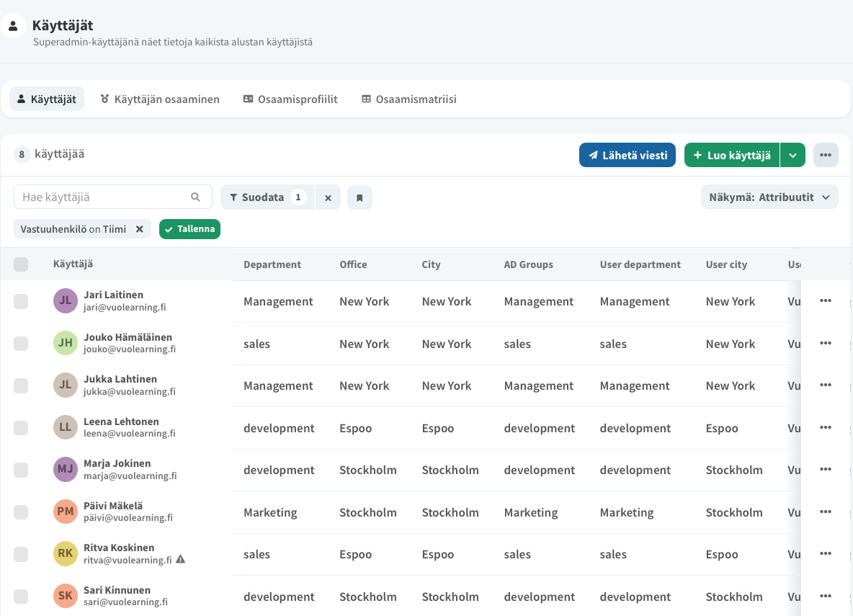Clear the active filter with the X icon
Viewport: 853px width, 616px height.
tap(328, 197)
